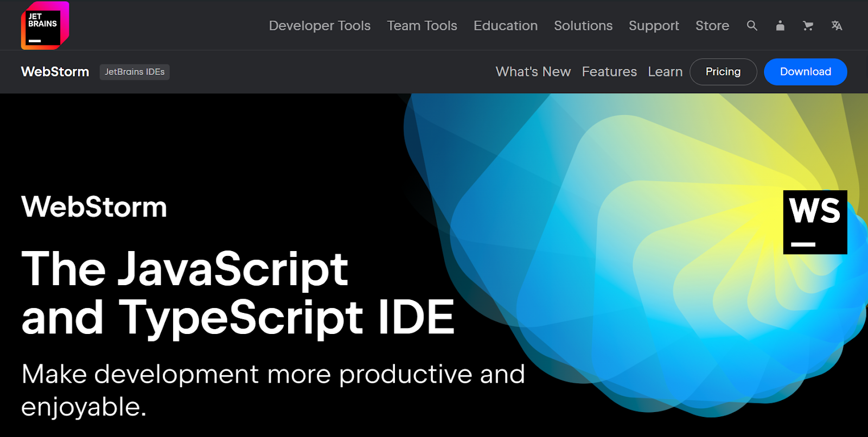Click the Pricing button

tap(723, 72)
